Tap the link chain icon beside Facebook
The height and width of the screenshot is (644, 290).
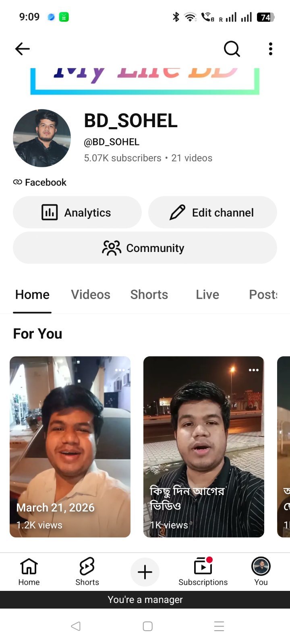click(x=17, y=182)
